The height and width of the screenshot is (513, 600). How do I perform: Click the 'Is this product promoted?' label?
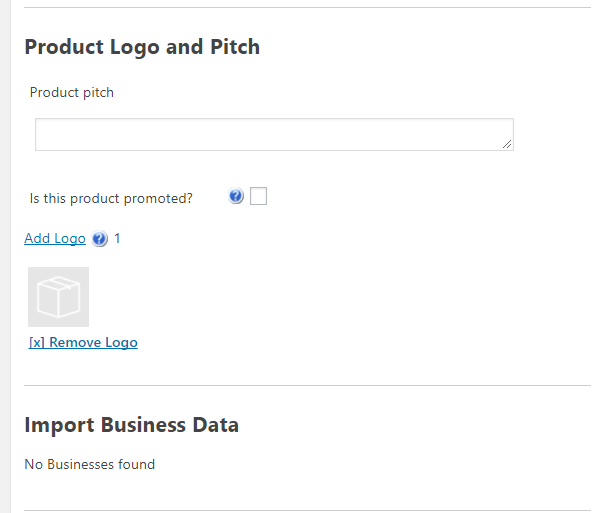tap(111, 198)
